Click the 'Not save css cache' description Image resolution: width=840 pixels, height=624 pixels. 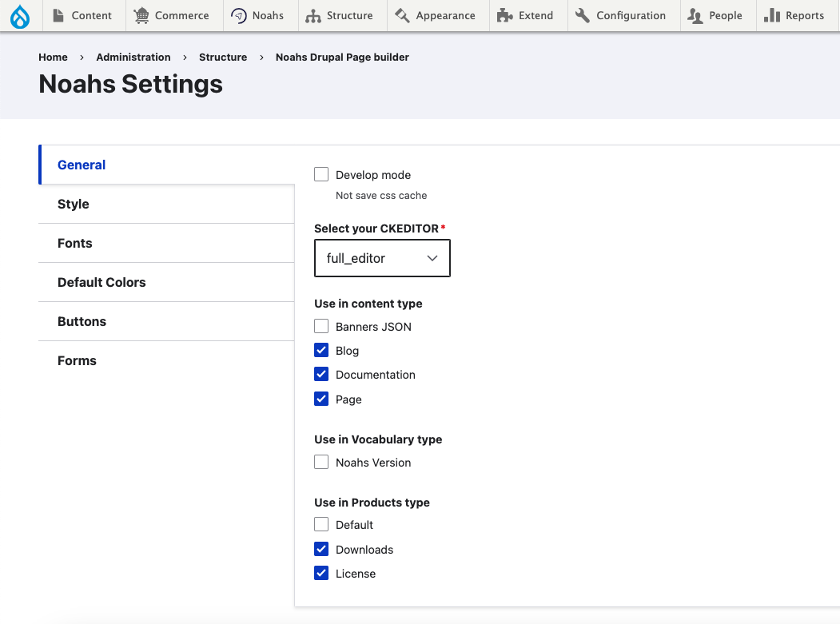pos(381,196)
